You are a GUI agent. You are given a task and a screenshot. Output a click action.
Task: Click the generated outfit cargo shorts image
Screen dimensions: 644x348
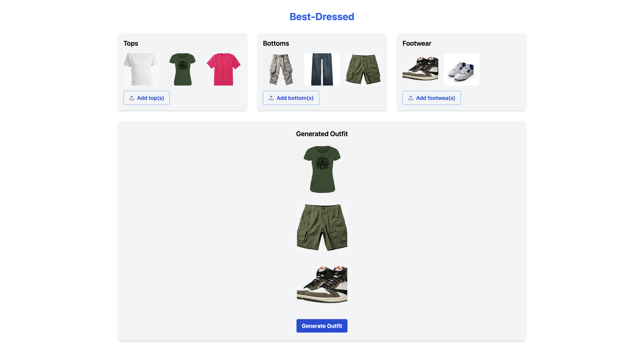coord(322,228)
